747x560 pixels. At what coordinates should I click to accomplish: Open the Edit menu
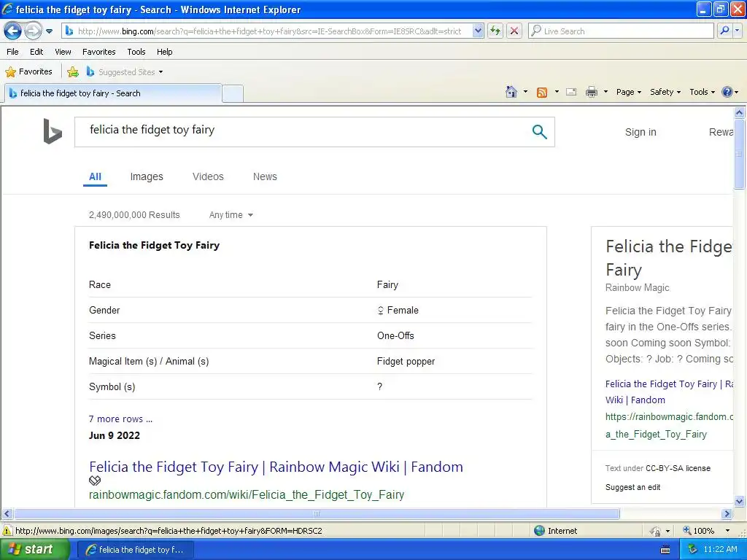pos(36,52)
